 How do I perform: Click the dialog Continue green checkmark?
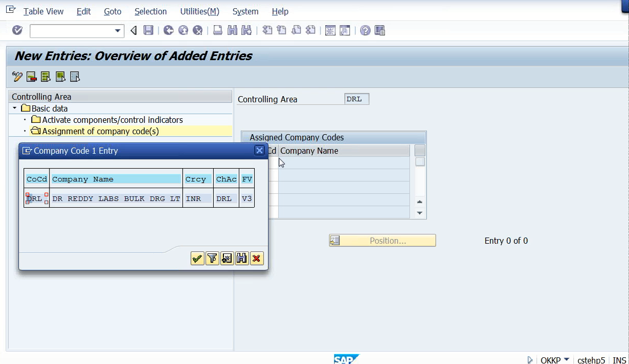pos(197,259)
